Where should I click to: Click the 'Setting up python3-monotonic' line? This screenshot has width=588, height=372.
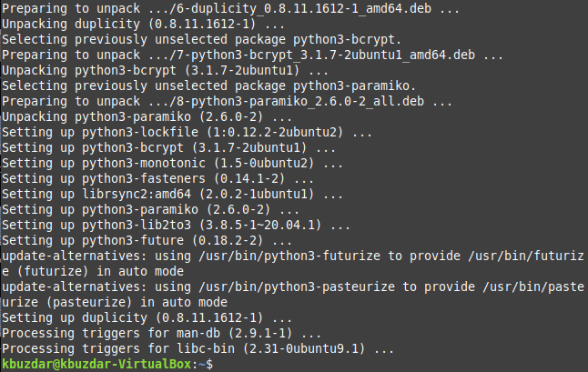pos(172,164)
